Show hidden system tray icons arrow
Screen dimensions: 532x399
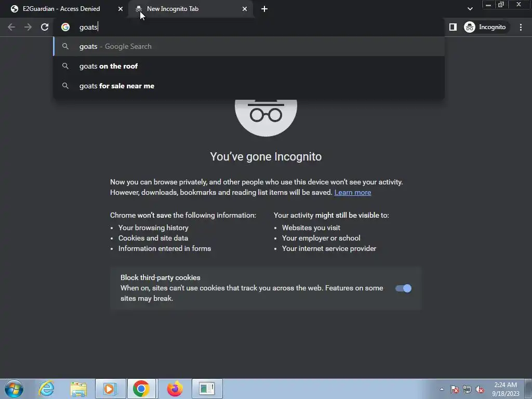click(x=442, y=389)
